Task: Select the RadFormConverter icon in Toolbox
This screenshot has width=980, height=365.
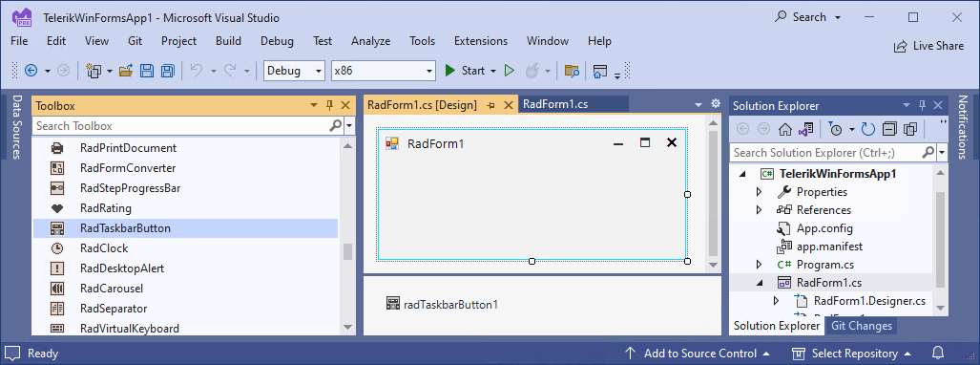Action: click(x=57, y=168)
